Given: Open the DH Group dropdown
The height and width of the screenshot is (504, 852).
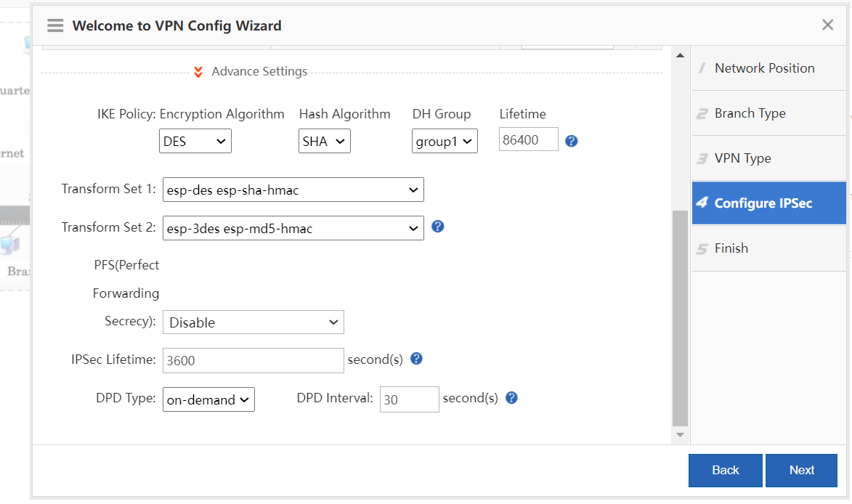Looking at the screenshot, I should coord(445,142).
